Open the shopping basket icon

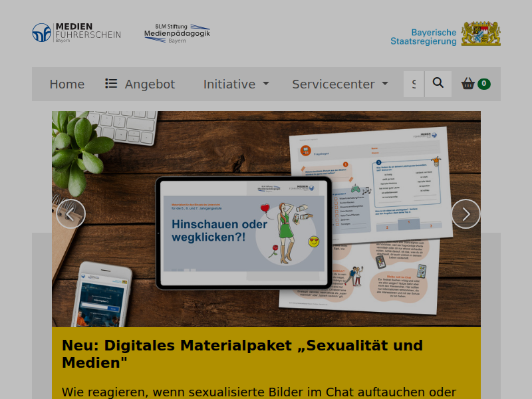468,84
